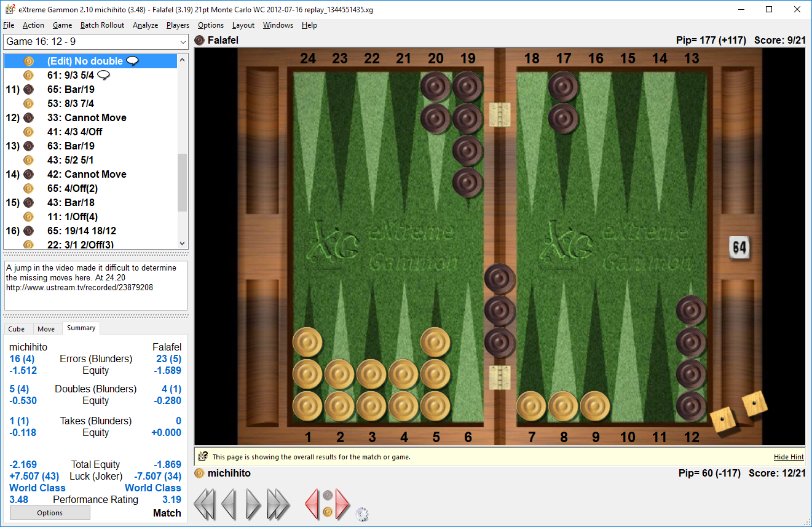Click the dice on the board
Screen dimensions: 812x527
739,412
